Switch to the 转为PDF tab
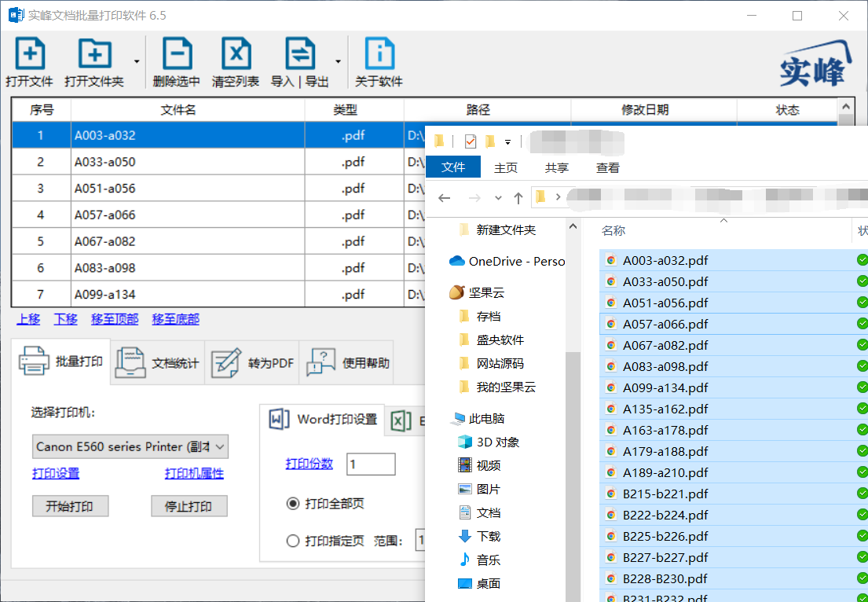This screenshot has height=602, width=868. (252, 363)
